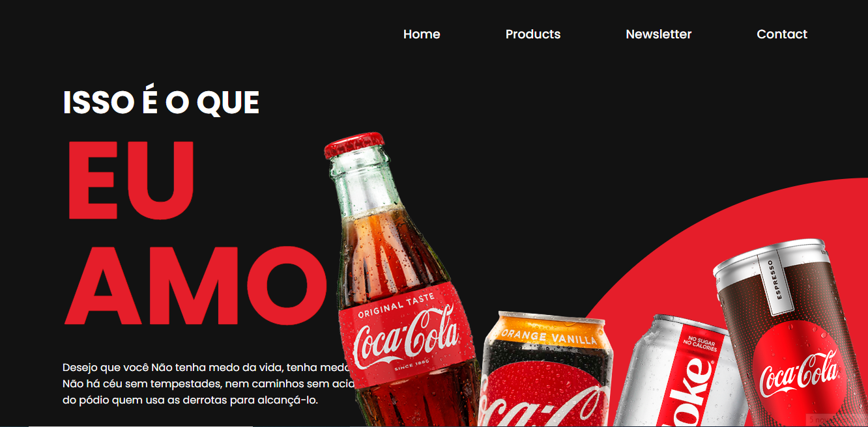
Task: Click the large red "EU" text
Action: point(130,179)
